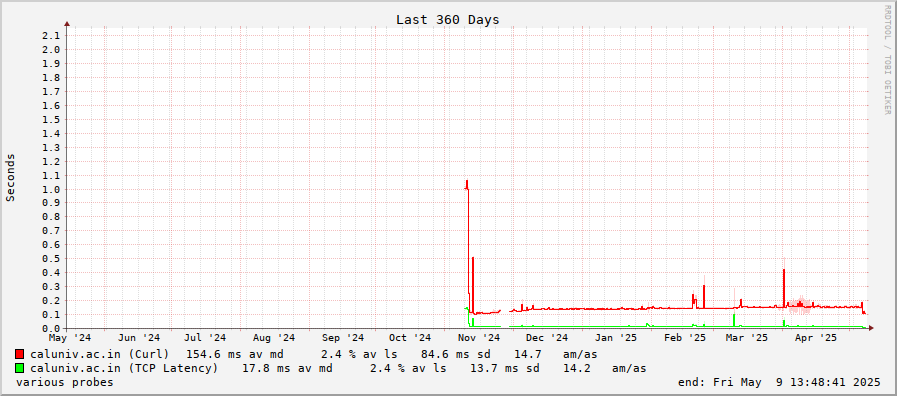Click the 'Last 360 Days' chart title
The image size is (897, 396).
coord(447,19)
